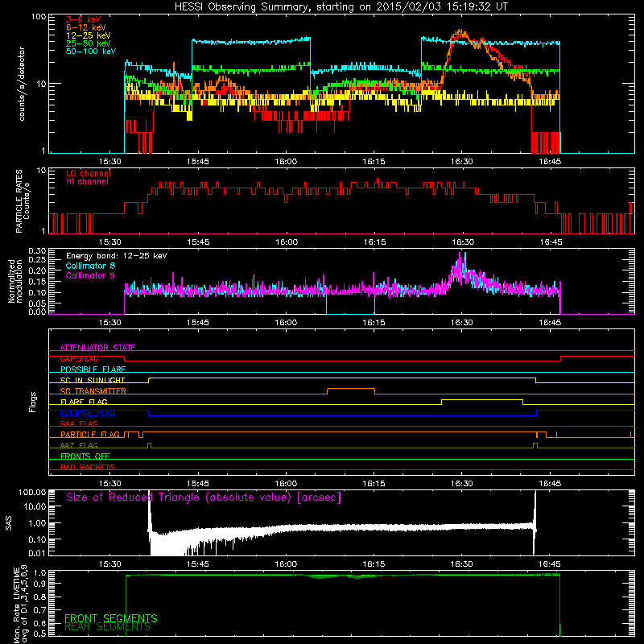
Task: Click the SC IN SUNLIGHT flag label
Action: click(93, 380)
